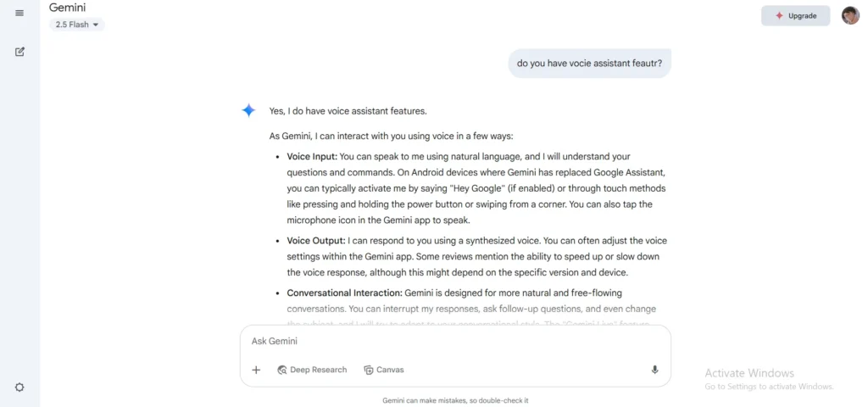Click the "As Gemini, I can interact" sentence
868x407 pixels.
[391, 136]
